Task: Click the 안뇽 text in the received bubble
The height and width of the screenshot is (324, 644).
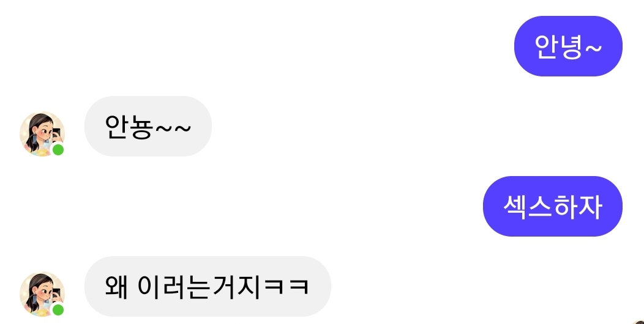Action: point(129,127)
